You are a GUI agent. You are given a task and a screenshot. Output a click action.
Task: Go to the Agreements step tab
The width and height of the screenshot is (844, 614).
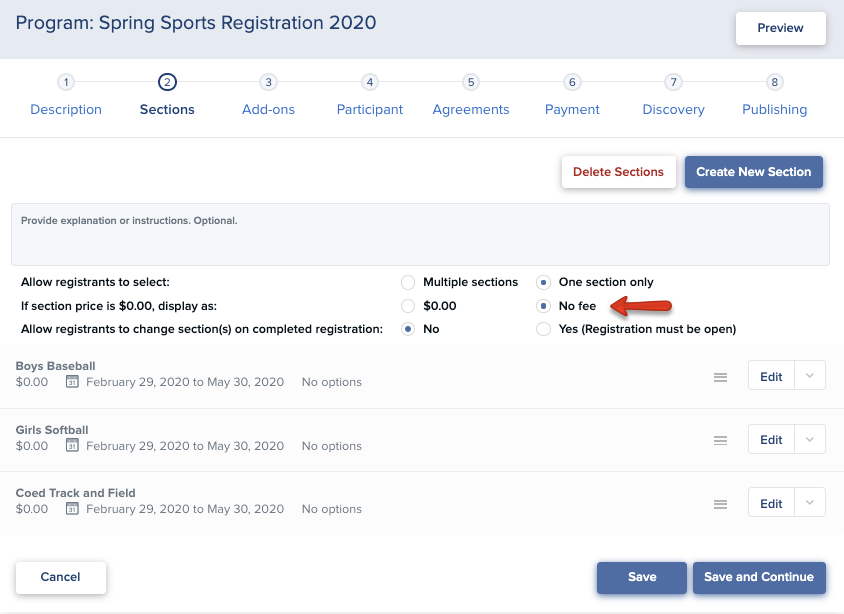point(471,110)
